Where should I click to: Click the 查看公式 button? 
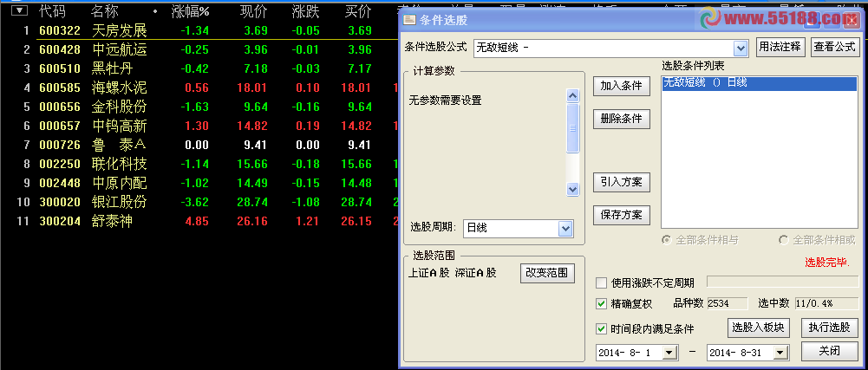(x=834, y=47)
